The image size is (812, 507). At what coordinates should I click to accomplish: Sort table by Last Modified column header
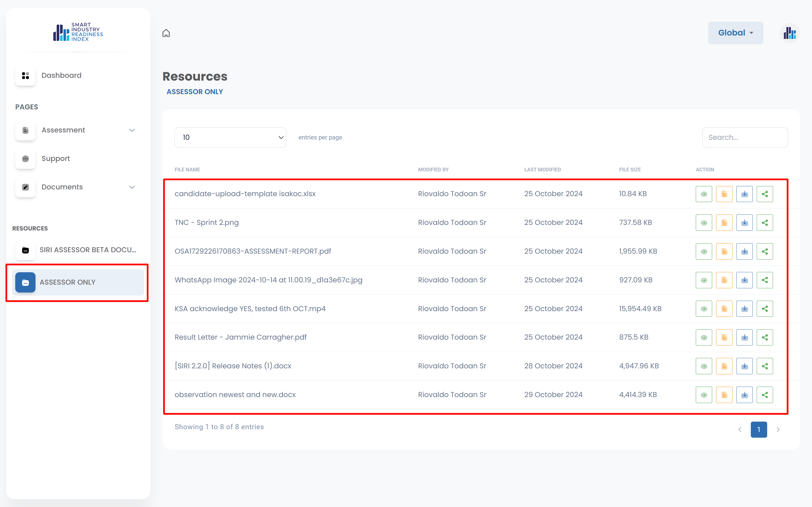pos(542,170)
